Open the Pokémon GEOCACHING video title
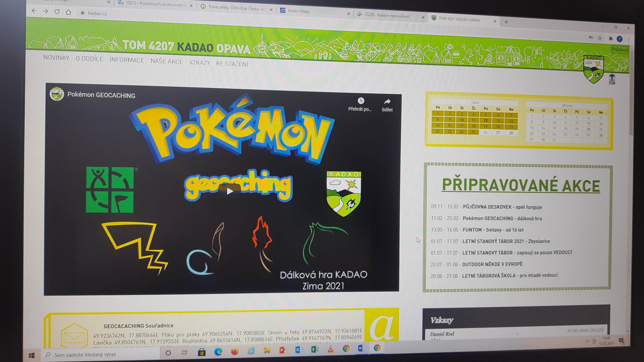The image size is (644, 362). [101, 95]
